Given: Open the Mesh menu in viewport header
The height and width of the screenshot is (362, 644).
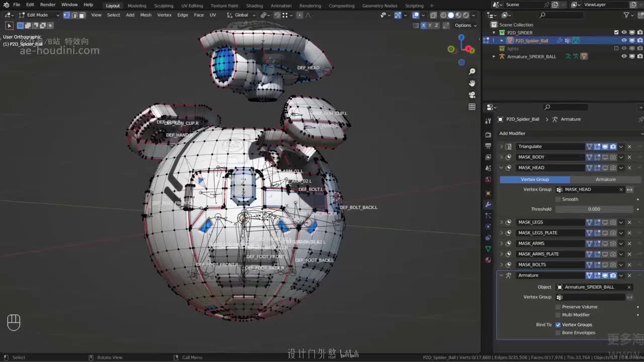Looking at the screenshot, I should click(x=146, y=15).
